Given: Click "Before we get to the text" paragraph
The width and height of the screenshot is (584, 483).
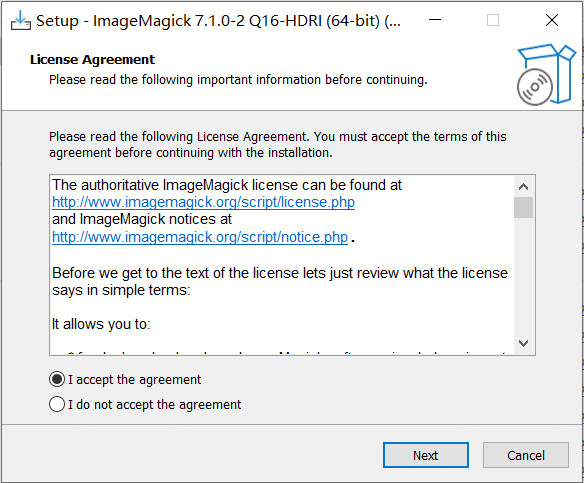Looking at the screenshot, I should 280,282.
